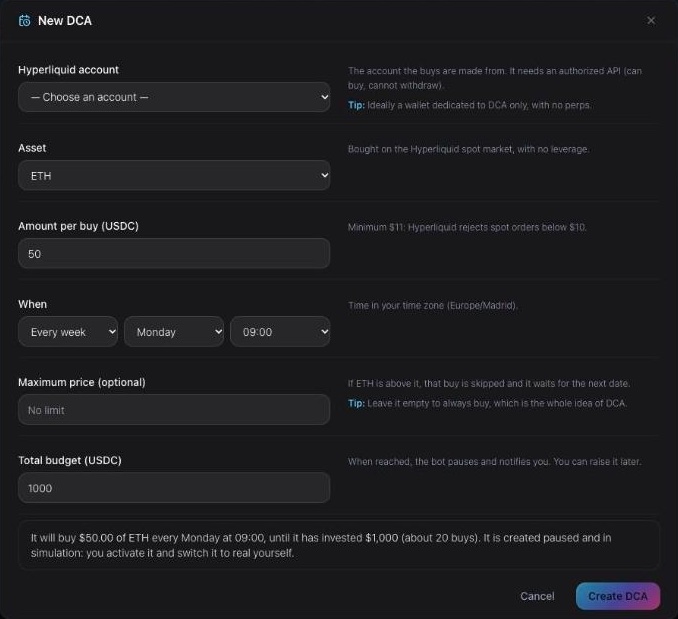Click the Hyperliquid account label
678x619 pixels.
pos(68,70)
